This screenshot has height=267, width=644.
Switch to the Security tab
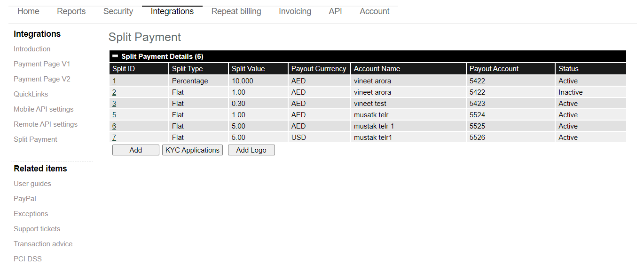coord(118,11)
